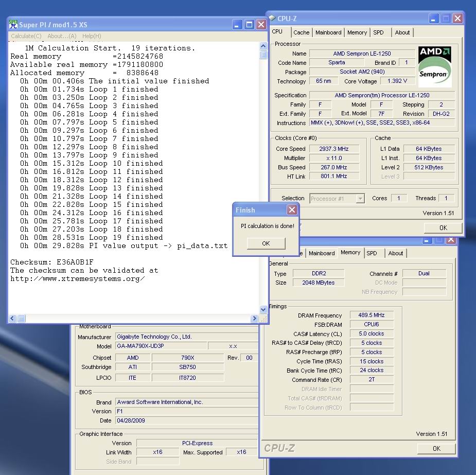Open the Help(H) menu
The width and height of the screenshot is (476, 475).
point(92,36)
